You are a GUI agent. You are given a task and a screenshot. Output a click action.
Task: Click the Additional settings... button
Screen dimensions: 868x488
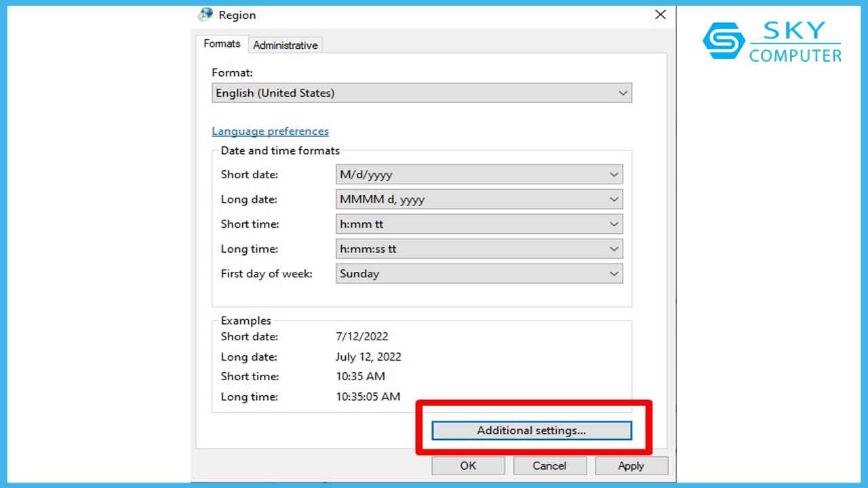coord(532,430)
